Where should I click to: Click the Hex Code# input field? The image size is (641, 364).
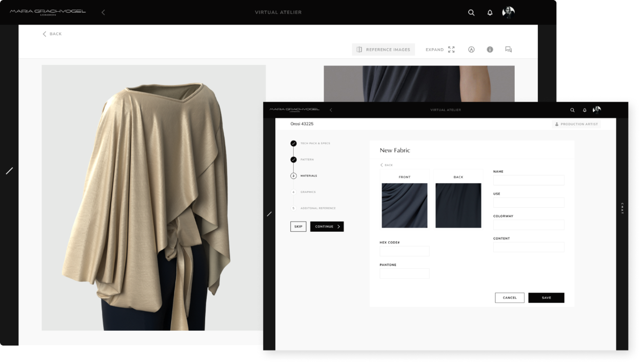[x=405, y=251]
